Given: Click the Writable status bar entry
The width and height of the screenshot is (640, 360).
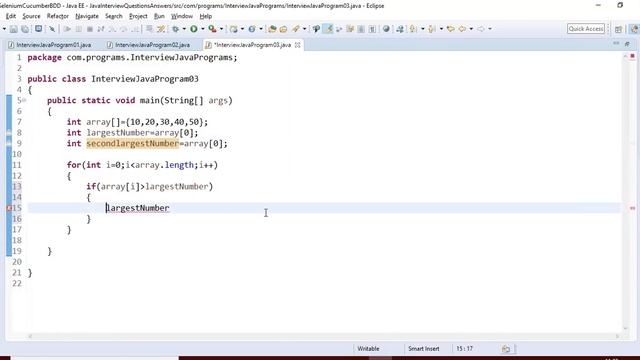Looking at the screenshot, I should pos(368,349).
